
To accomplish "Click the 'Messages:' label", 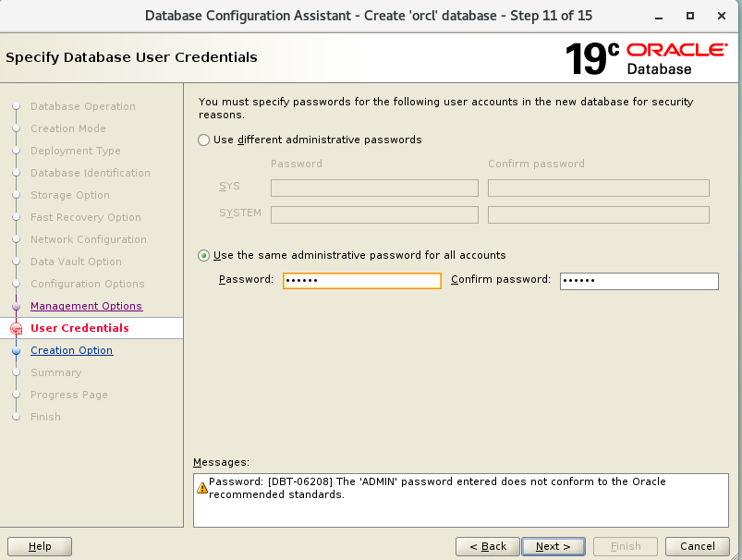I will click(x=221, y=462).
